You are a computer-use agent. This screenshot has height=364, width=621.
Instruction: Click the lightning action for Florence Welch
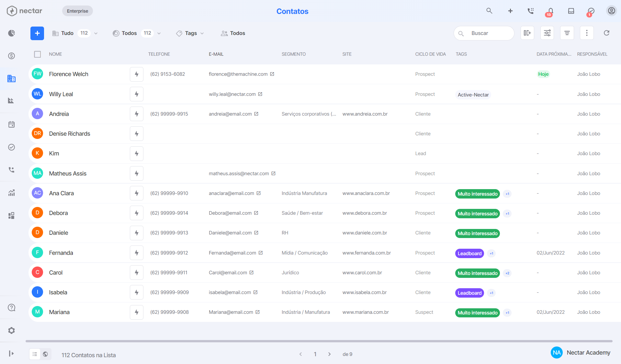pyautogui.click(x=137, y=74)
